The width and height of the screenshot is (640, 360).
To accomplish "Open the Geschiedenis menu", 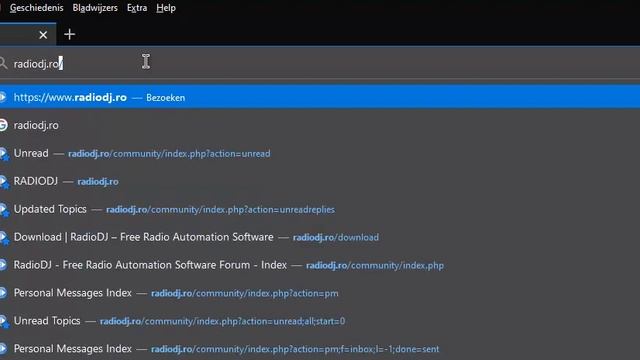I will coord(36,8).
